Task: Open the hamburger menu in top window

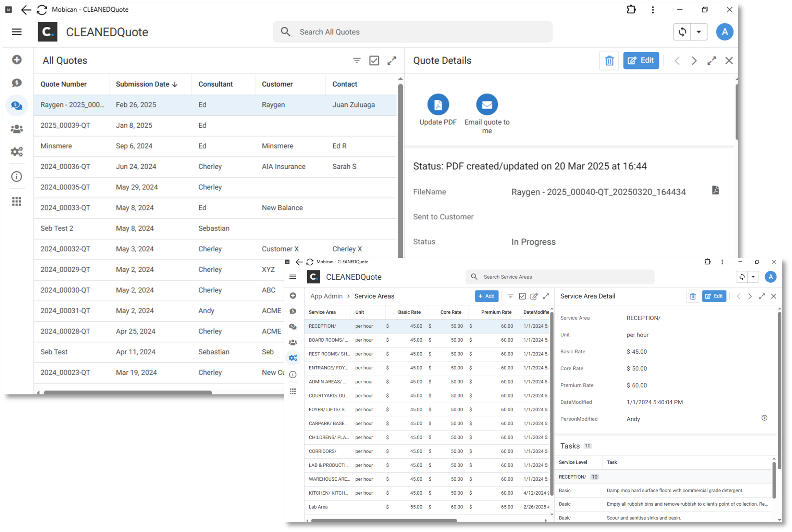Action: coord(16,32)
